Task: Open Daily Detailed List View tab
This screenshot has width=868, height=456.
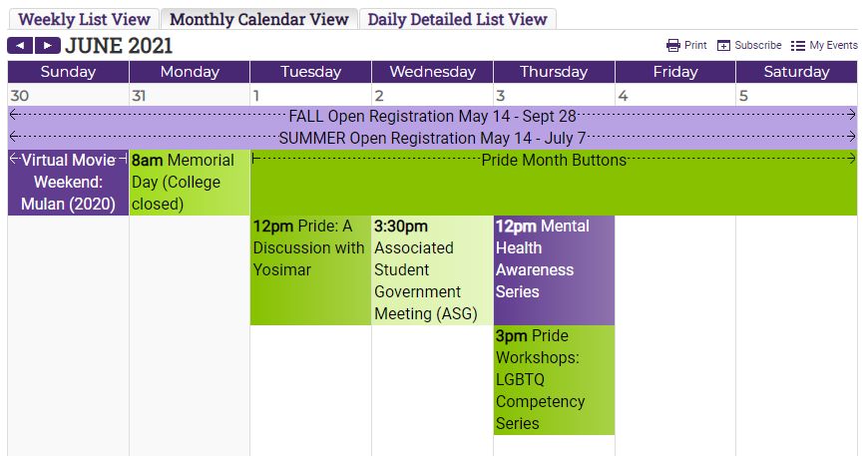Action: [457, 19]
